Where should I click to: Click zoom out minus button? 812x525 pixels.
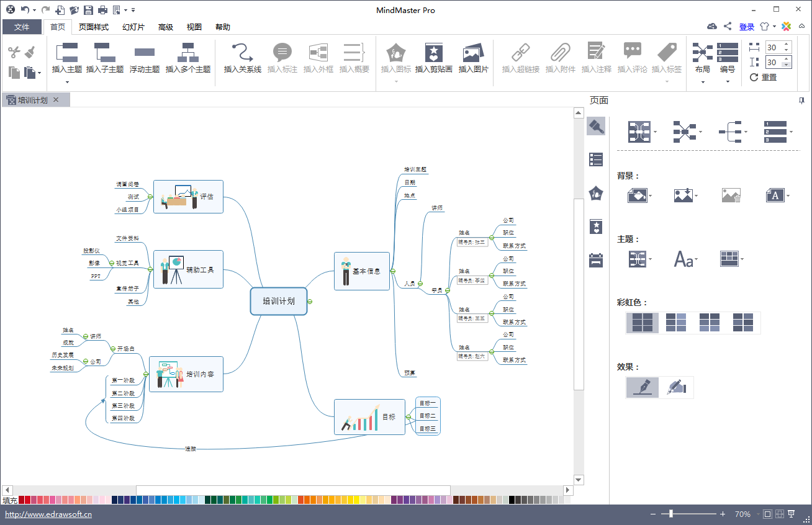click(653, 514)
